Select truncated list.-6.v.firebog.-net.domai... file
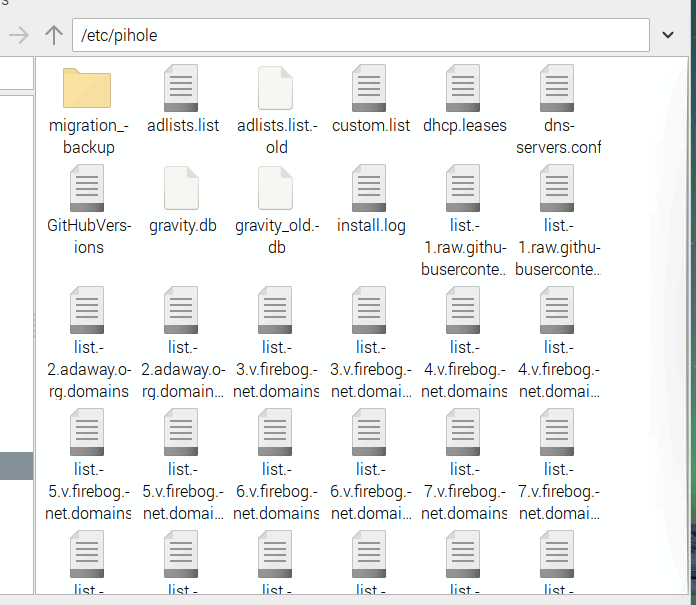 (x=369, y=432)
